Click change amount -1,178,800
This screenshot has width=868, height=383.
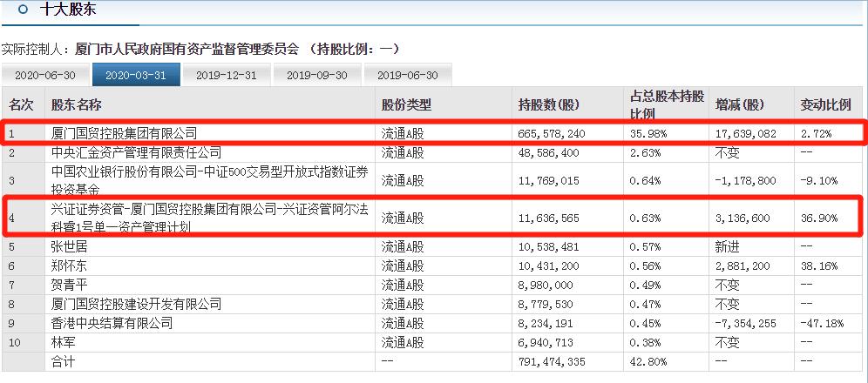[745, 181]
